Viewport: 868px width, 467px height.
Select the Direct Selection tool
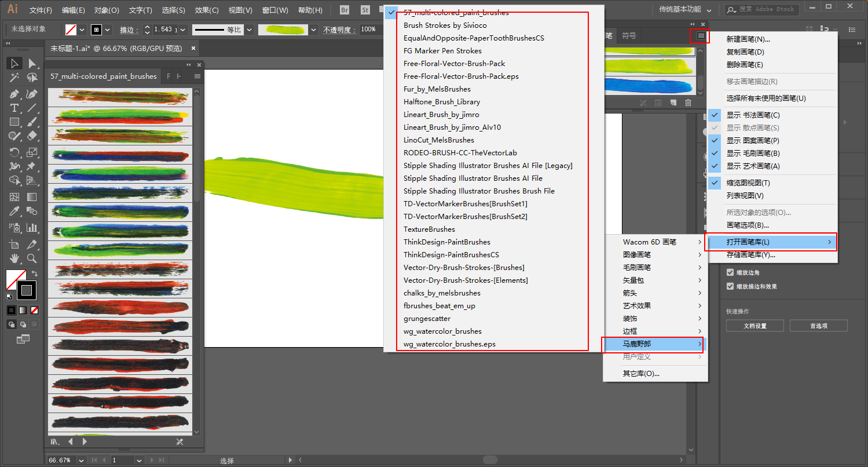pyautogui.click(x=32, y=63)
